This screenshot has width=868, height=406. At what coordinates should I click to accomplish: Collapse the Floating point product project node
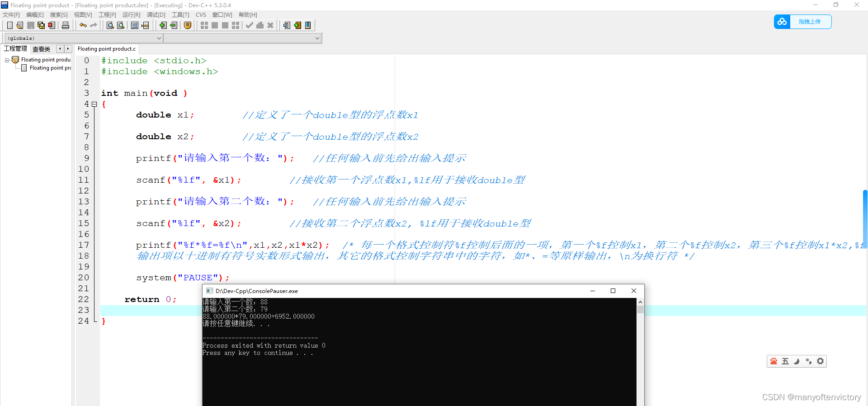click(7, 60)
